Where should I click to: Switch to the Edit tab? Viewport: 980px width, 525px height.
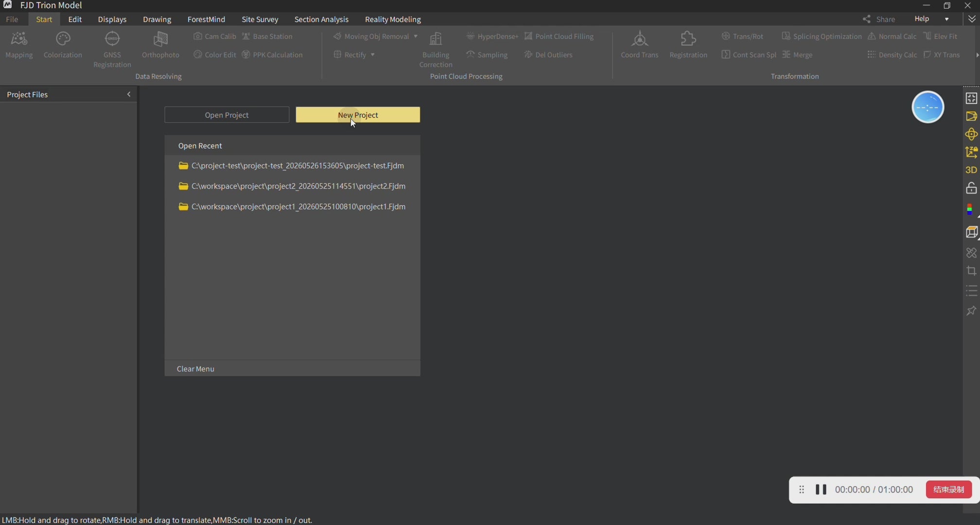coord(75,19)
